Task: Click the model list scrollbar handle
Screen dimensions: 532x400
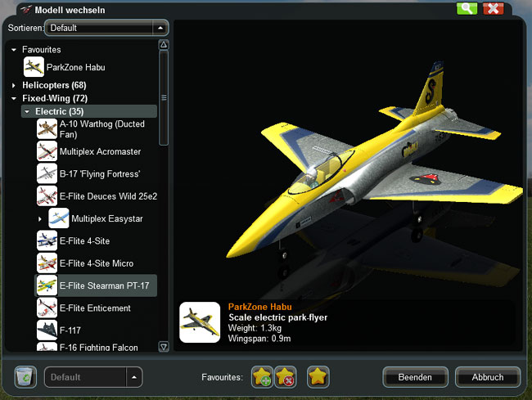Action: [x=164, y=98]
